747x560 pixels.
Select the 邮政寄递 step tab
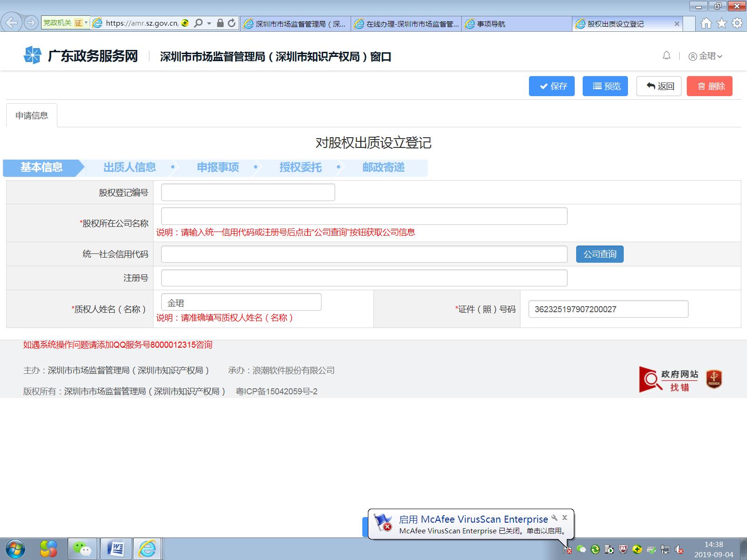coord(384,168)
